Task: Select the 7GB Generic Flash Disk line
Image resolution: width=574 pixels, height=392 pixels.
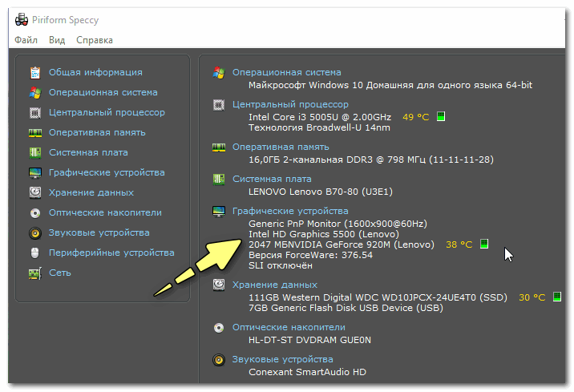Action: [x=346, y=308]
